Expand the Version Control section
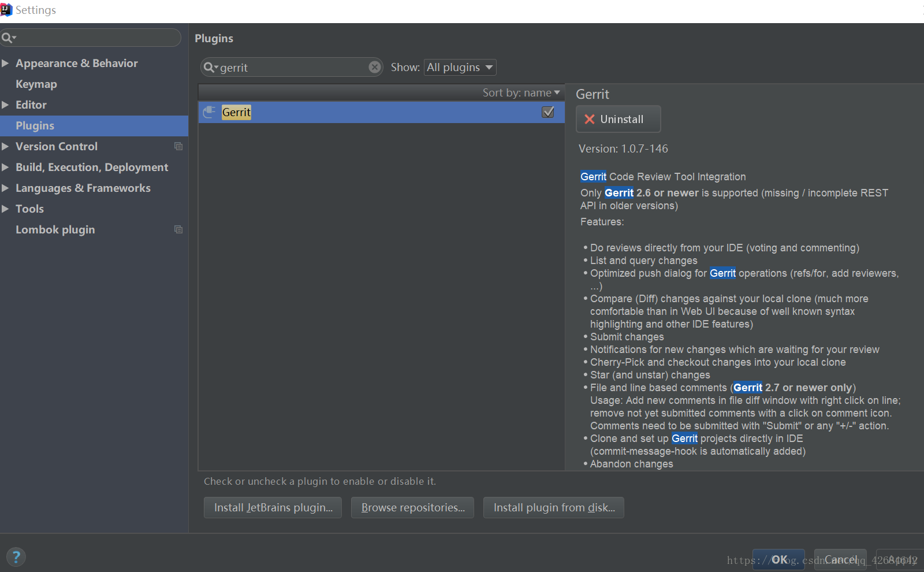Screen dimensions: 924x572 (x=5, y=146)
